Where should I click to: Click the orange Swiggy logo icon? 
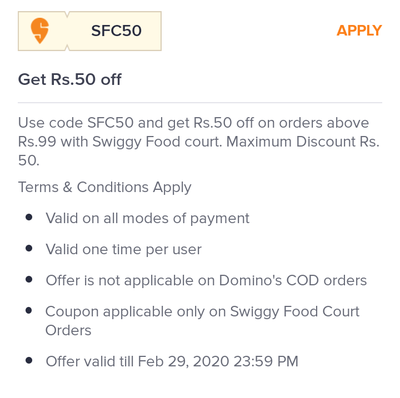point(40,31)
